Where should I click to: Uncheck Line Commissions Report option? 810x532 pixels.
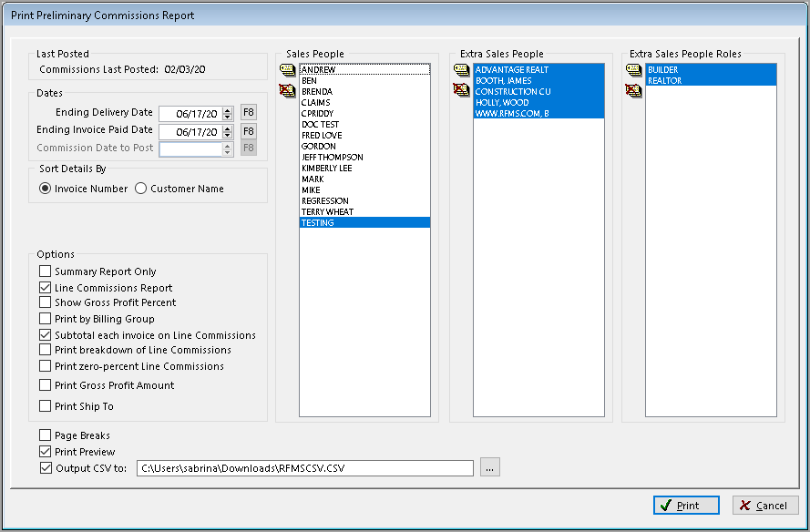tap(46, 288)
